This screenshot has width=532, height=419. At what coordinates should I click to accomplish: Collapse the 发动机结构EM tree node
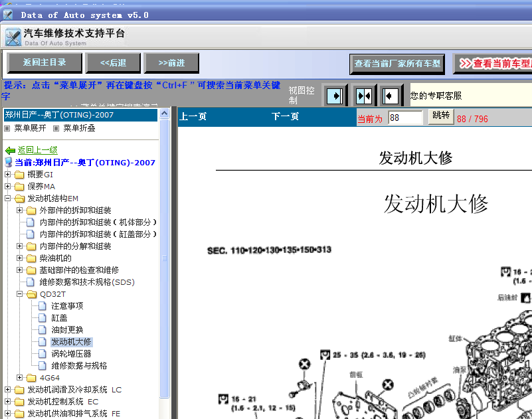pos(7,199)
